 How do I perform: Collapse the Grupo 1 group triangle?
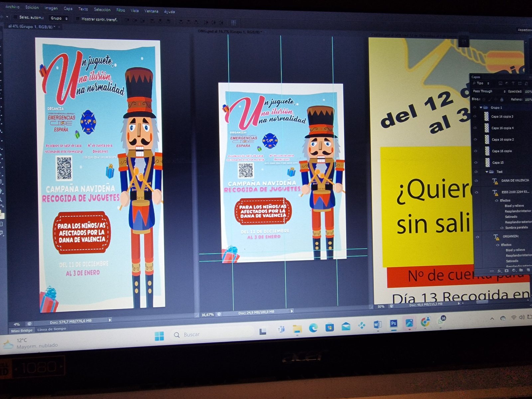(x=481, y=107)
